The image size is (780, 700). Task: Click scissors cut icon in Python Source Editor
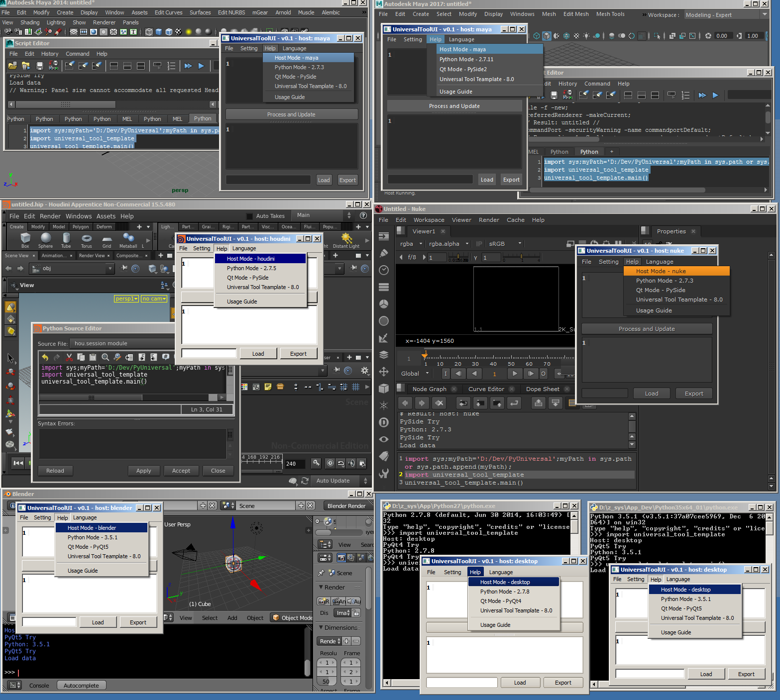[69, 357]
